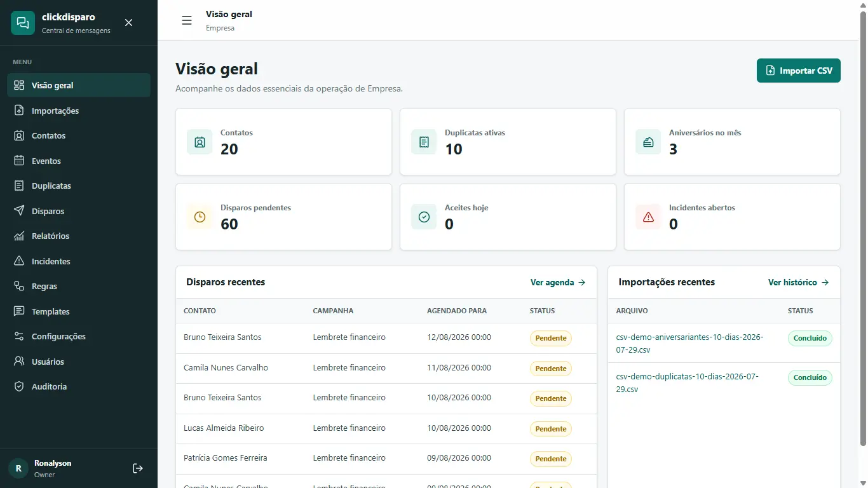
Task: Click the logout icon beside Ronalyson
Action: click(138, 468)
